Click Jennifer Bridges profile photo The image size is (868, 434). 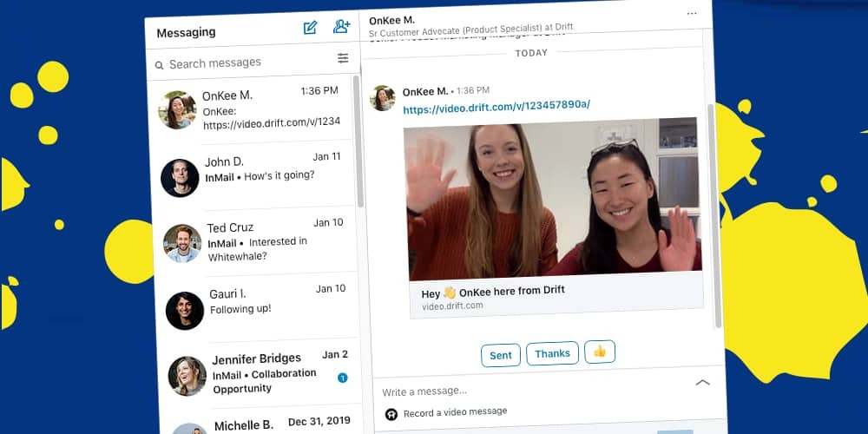(x=187, y=376)
